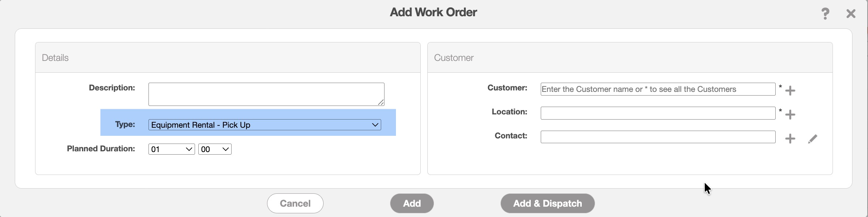Expand the Planned Duration minutes dropdown
The height and width of the screenshot is (217, 868).
tap(215, 149)
